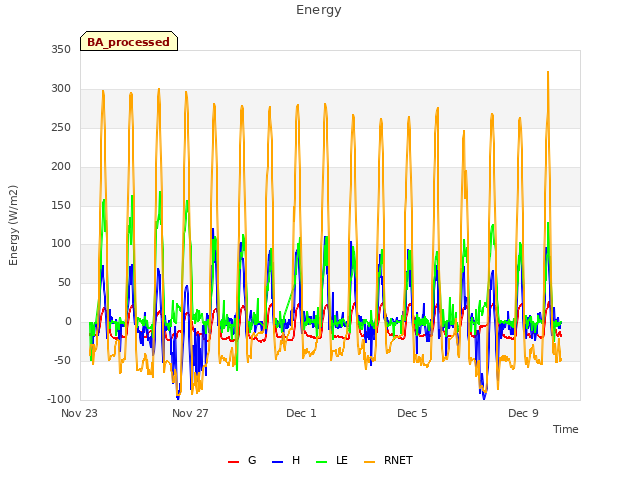Click the 350 y-axis tick label
Viewport: 640px width, 480px height.
[x=61, y=49]
